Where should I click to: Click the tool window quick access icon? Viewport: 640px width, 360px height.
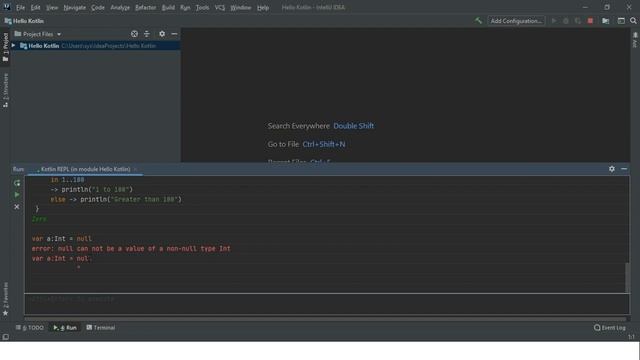(5, 337)
